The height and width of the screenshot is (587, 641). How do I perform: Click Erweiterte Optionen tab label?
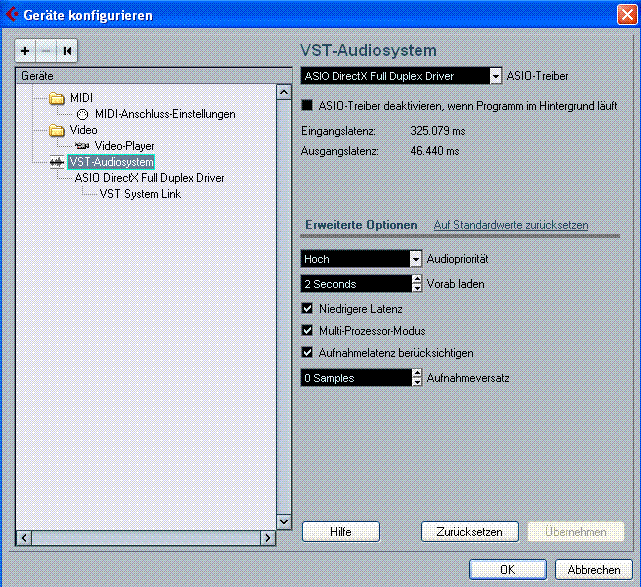pos(361,225)
